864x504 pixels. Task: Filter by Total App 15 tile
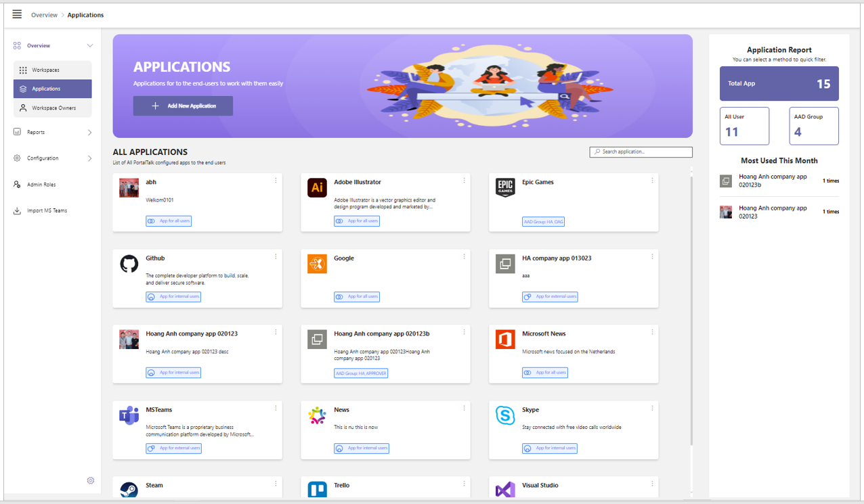779,84
